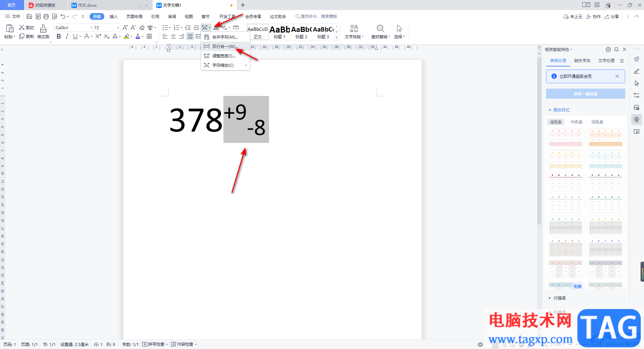Image resolution: width=644 pixels, height=349 pixels.
Task: Switch to 缺失字体 panel tab
Action: point(582,61)
